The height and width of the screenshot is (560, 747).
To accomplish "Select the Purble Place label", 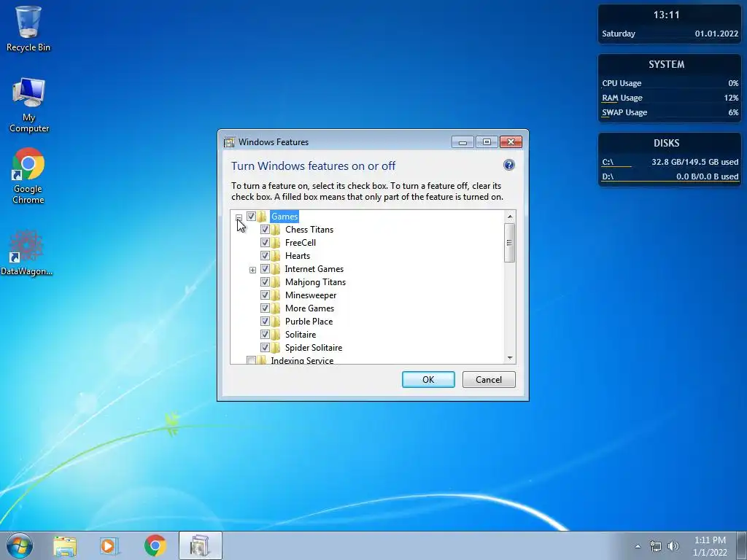I will tap(309, 322).
